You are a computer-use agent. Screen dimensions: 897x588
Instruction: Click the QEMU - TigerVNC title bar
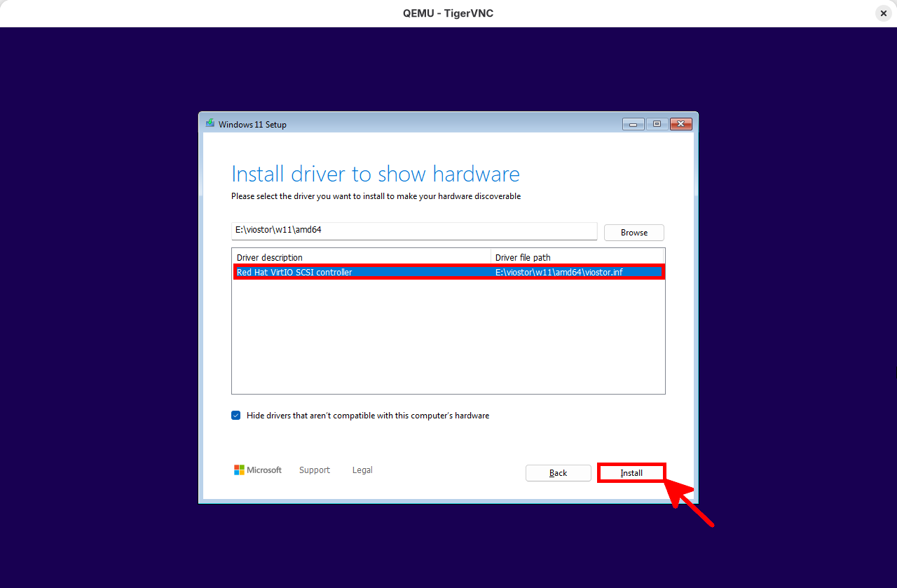click(x=448, y=13)
